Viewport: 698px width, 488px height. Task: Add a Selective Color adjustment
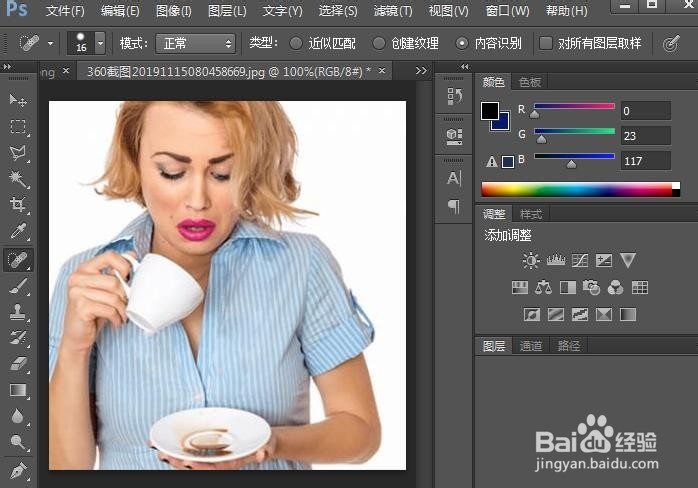604,315
